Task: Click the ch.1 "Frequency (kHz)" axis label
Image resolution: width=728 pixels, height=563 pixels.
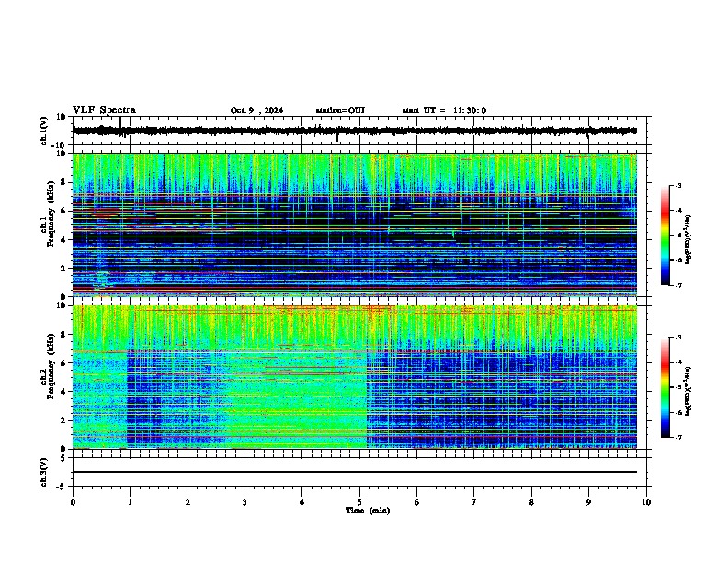Action: pyautogui.click(x=49, y=213)
